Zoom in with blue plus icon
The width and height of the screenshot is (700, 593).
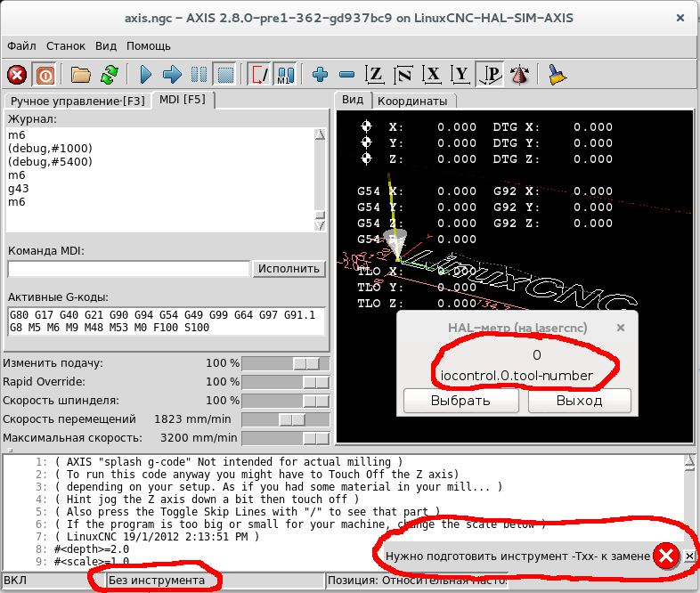[x=320, y=75]
